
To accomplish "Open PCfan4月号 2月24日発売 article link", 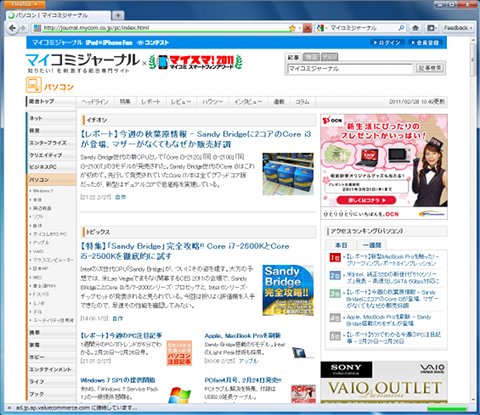I will (243, 380).
